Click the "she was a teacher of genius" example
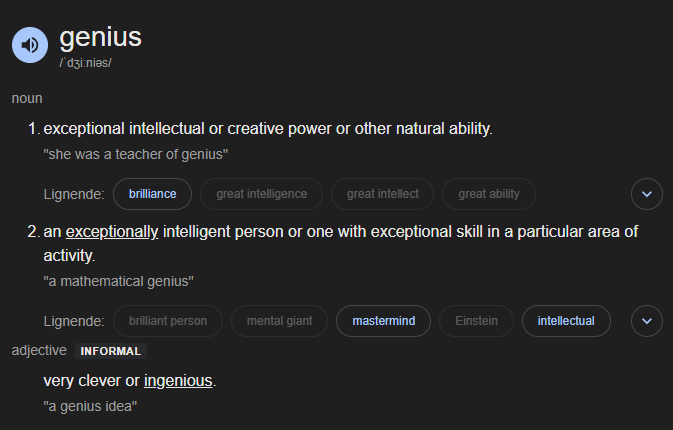This screenshot has height=430, width=673. 136,154
